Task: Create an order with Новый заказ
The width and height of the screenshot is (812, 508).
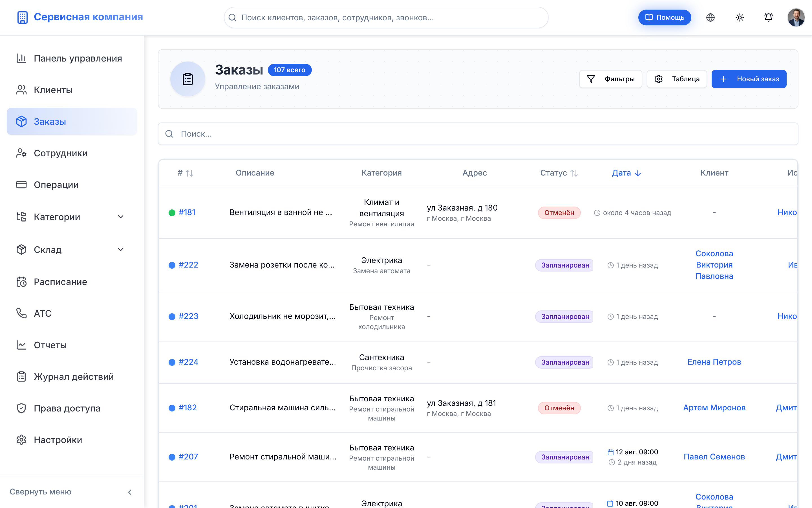Action: point(749,79)
